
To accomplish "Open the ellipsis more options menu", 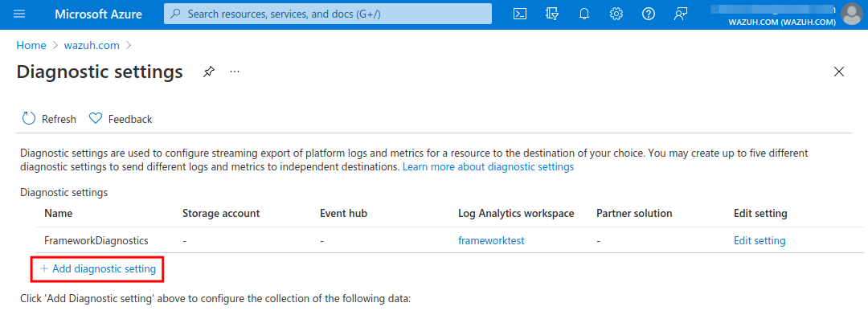I will [x=235, y=72].
